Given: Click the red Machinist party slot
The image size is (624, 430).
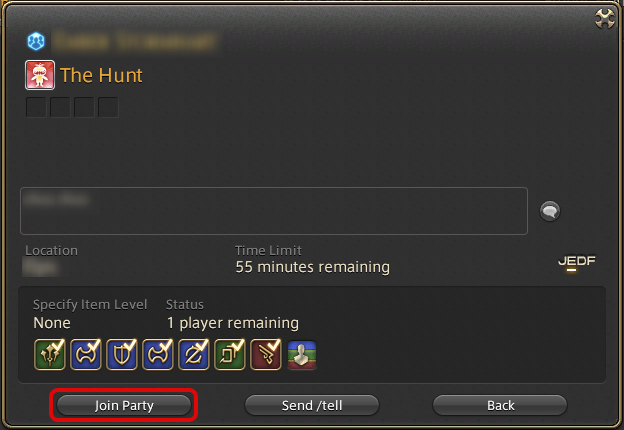Looking at the screenshot, I should coord(266,354).
